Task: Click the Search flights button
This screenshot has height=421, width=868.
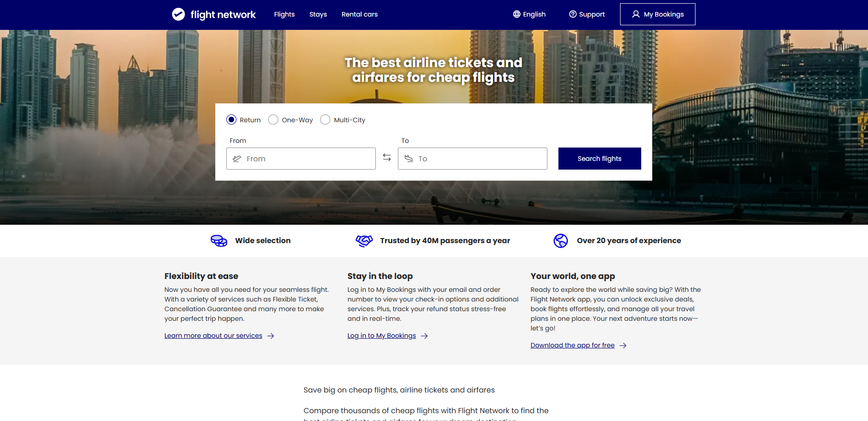Action: [x=599, y=159]
